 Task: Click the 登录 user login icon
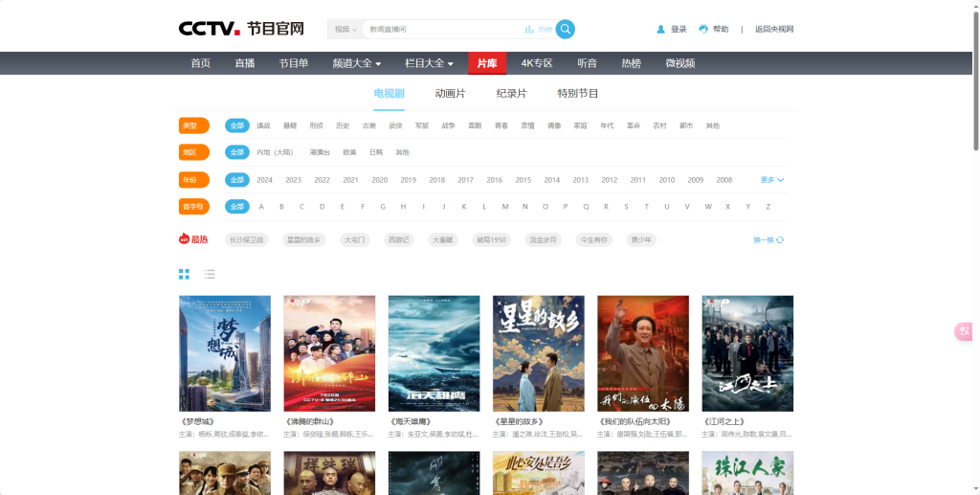(660, 30)
